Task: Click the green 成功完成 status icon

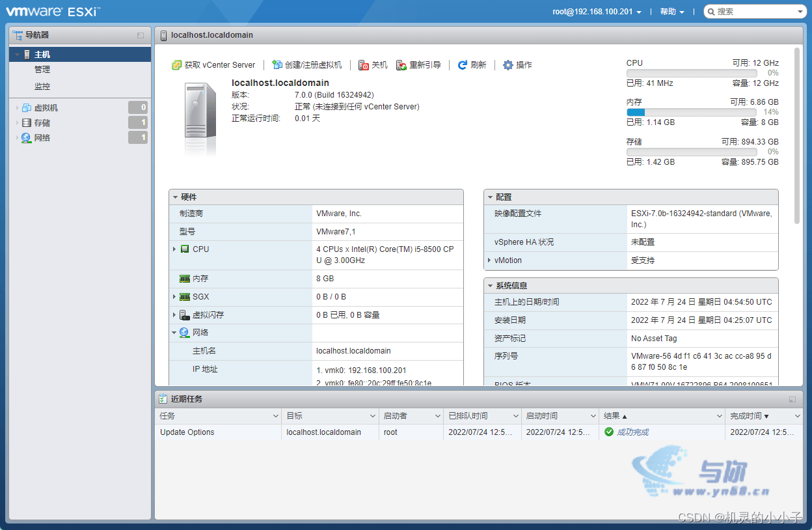Action: click(609, 432)
